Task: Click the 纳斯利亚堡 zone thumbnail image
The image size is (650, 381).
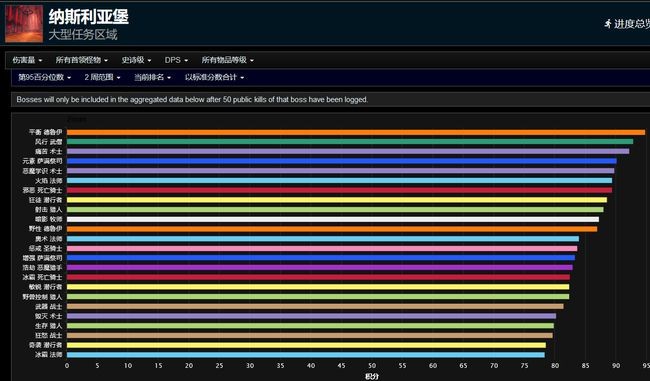Action: 24,24
